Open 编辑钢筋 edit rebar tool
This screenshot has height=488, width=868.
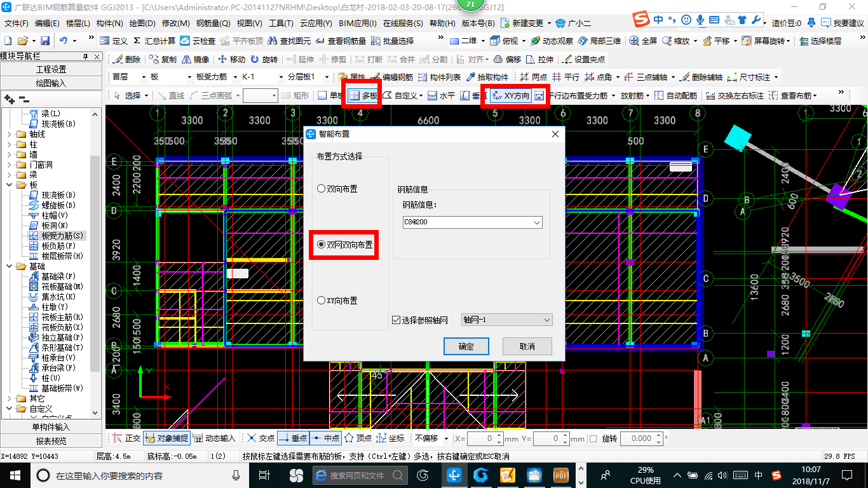(x=392, y=77)
